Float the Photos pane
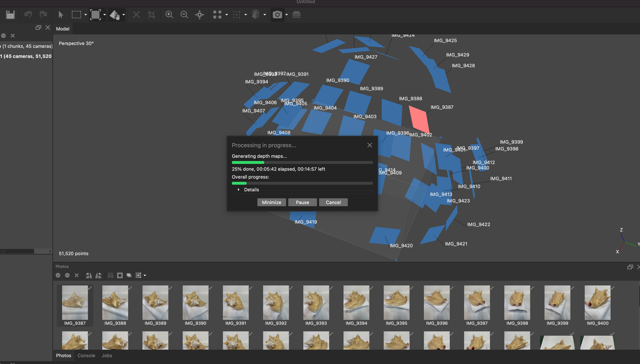Image resolution: width=640 pixels, height=364 pixels. click(630, 267)
